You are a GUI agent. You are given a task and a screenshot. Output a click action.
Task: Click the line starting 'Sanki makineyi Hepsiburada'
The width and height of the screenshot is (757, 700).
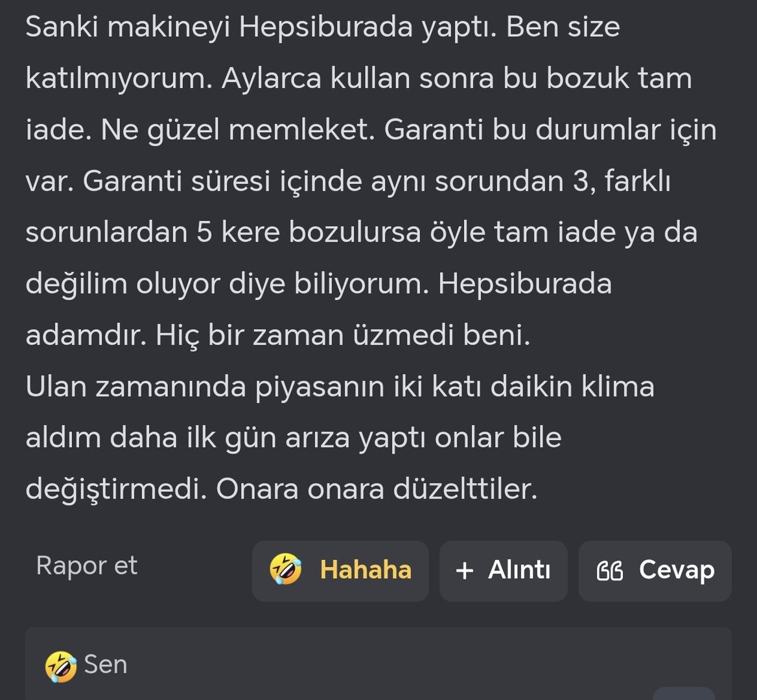tap(322, 27)
